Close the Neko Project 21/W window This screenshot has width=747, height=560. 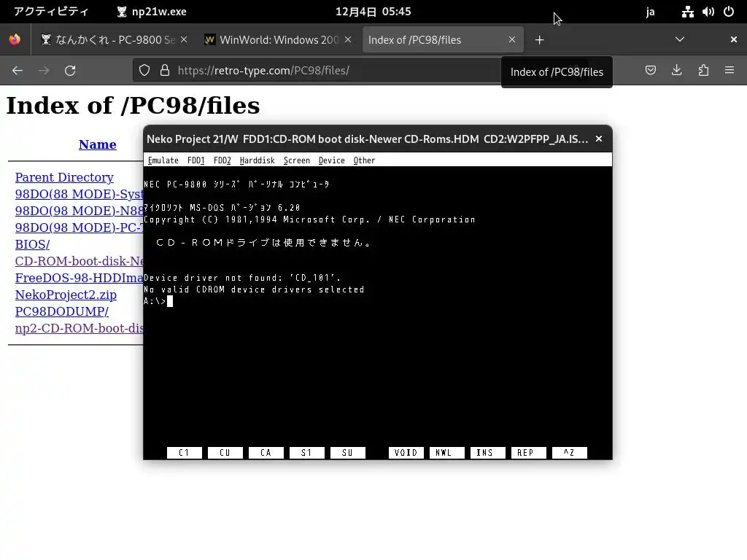point(599,139)
